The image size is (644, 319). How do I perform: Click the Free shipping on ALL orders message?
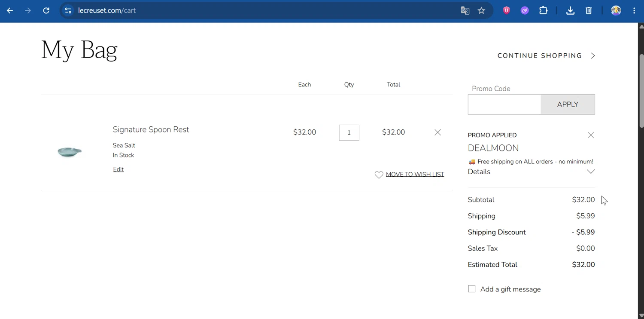pos(531,162)
